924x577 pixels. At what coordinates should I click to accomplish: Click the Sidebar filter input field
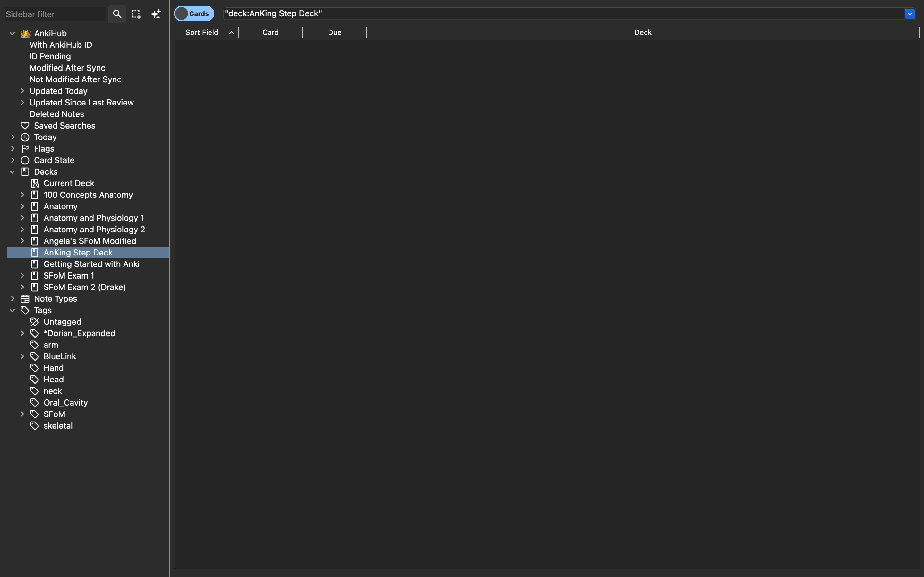(55, 14)
